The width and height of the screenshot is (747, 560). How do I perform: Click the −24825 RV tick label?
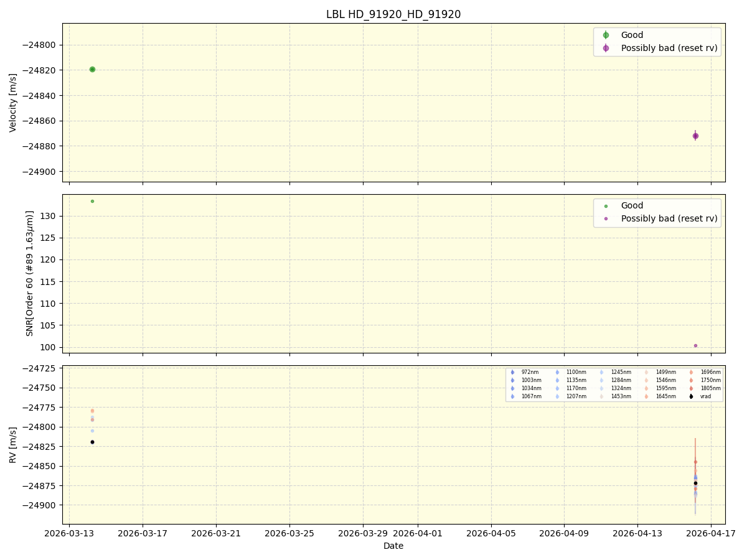pyautogui.click(x=40, y=447)
